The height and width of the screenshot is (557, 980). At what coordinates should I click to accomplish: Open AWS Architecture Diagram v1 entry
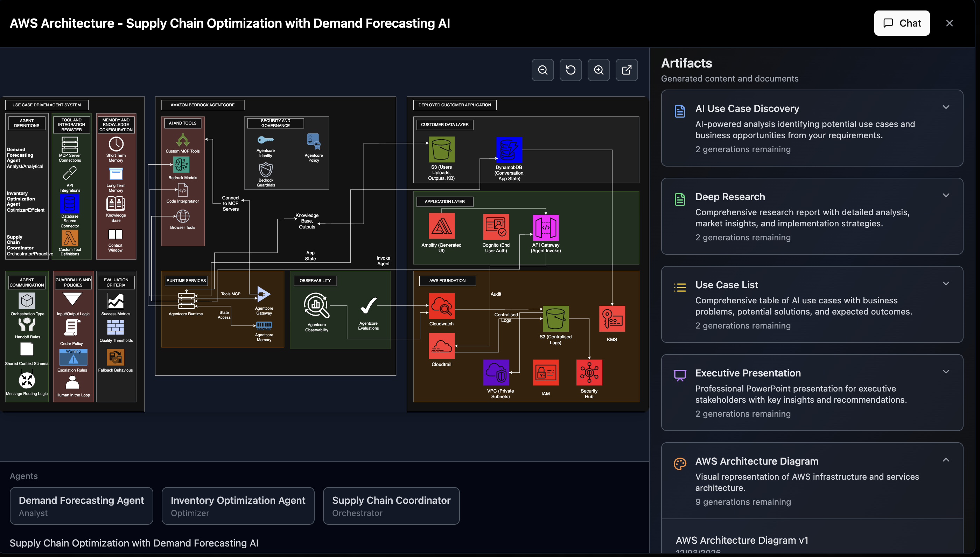[742, 540]
